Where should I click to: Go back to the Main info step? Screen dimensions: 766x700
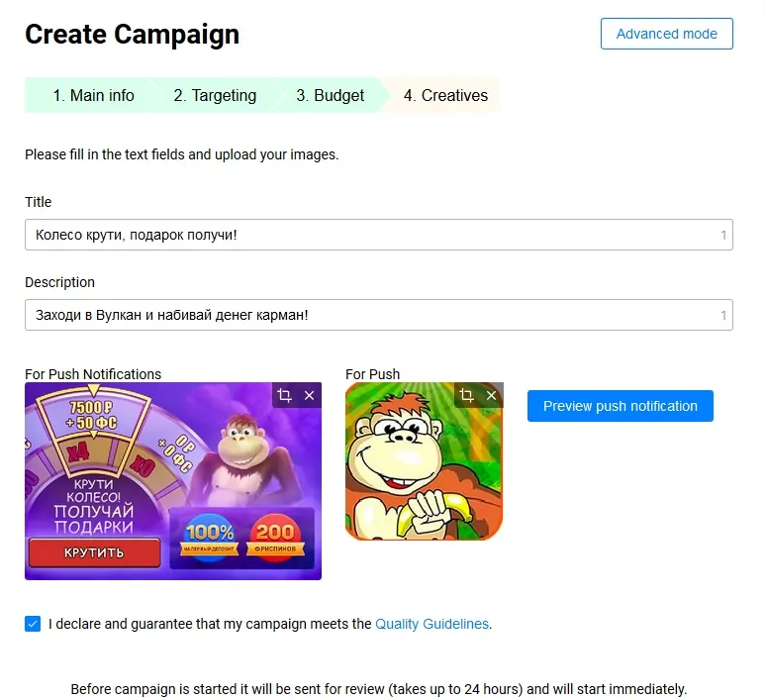coord(93,96)
